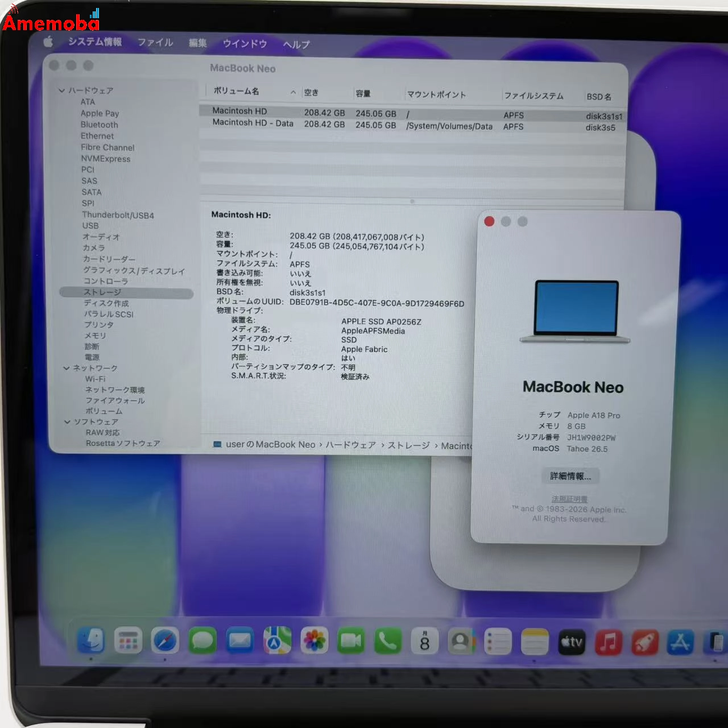Viewport: 728px width, 728px height.
Task: Click the 詳細情報... button
Action: coord(570,476)
